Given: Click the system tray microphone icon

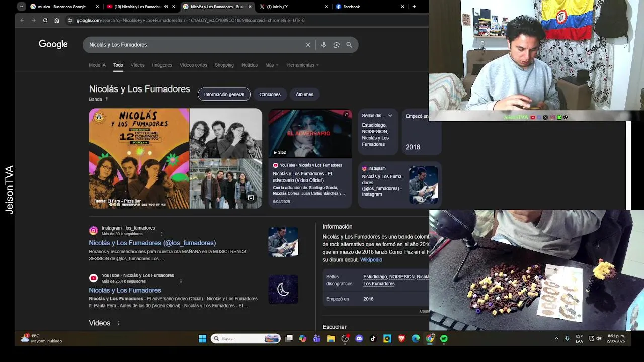Looking at the screenshot, I should click(x=567, y=339).
